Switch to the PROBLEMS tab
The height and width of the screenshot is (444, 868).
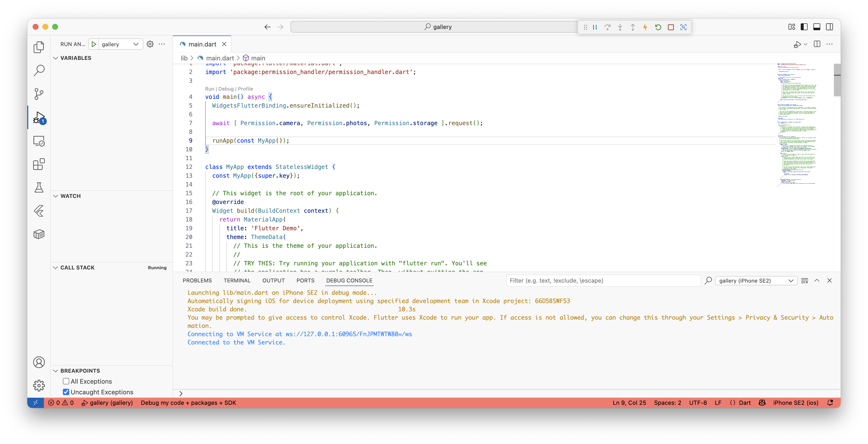point(197,280)
